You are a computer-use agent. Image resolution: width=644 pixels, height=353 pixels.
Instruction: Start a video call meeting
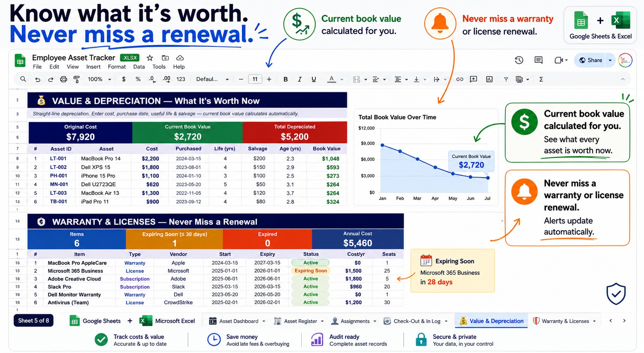coord(559,60)
